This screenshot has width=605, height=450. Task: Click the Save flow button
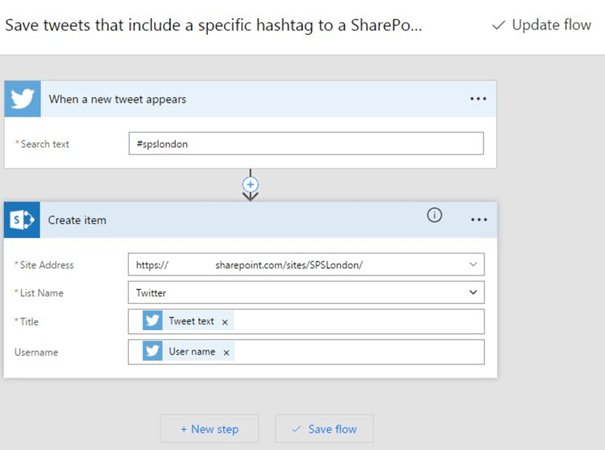pyautogui.click(x=324, y=429)
